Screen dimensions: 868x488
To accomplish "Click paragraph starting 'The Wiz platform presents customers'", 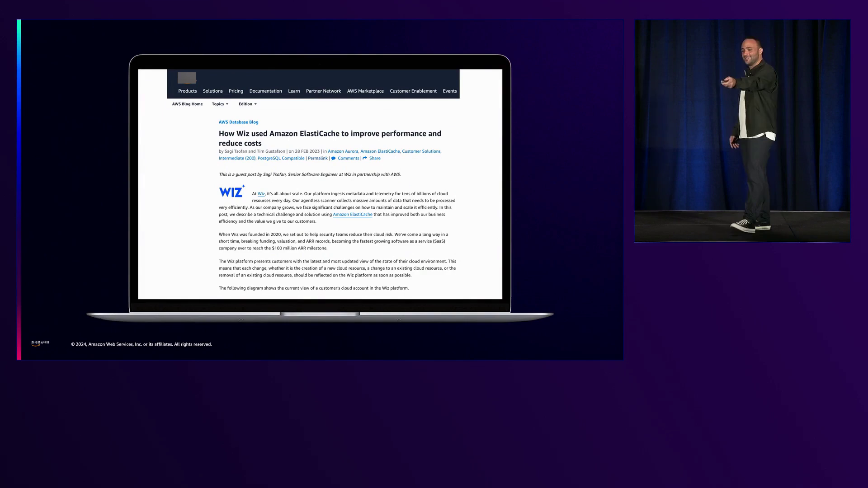I will (337, 268).
